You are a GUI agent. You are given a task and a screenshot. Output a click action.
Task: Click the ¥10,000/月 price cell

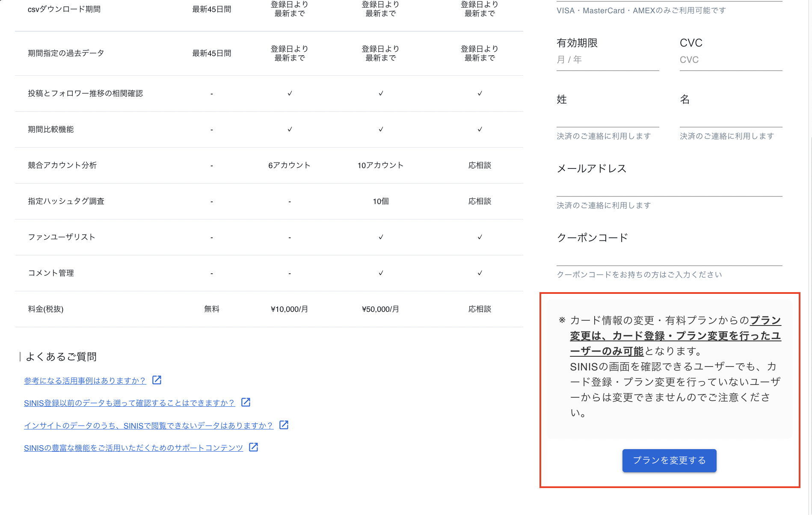(x=289, y=309)
